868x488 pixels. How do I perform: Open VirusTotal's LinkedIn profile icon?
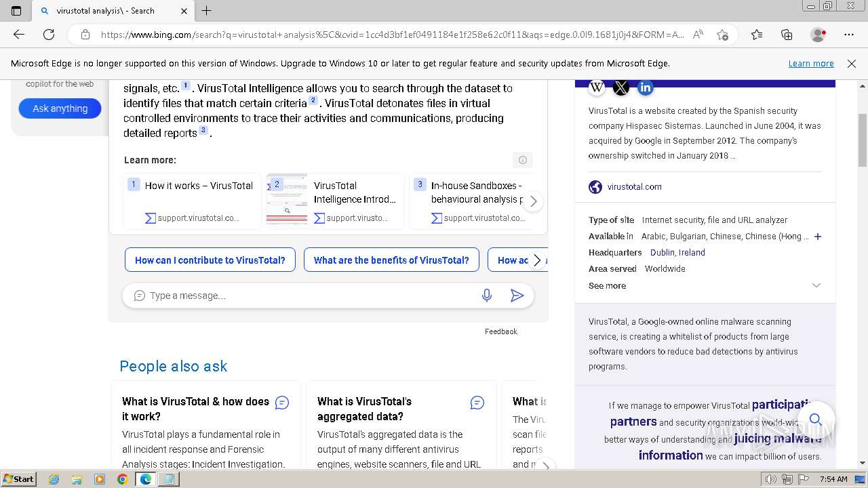coord(646,87)
